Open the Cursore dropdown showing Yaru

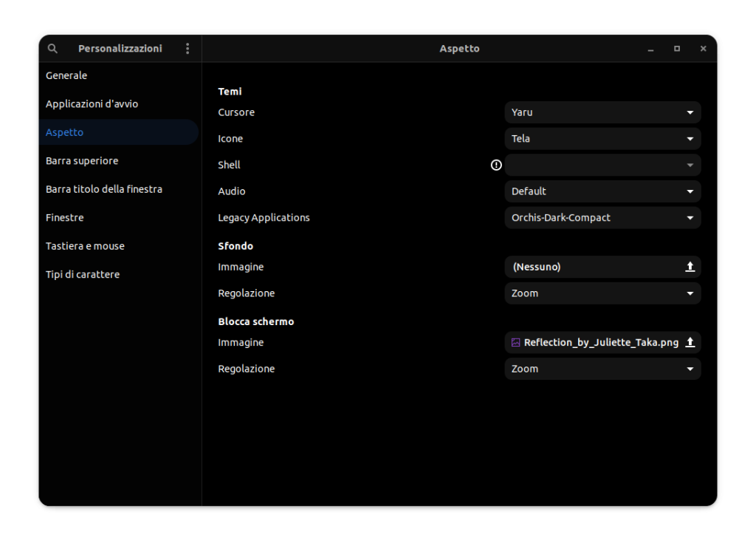(x=602, y=112)
